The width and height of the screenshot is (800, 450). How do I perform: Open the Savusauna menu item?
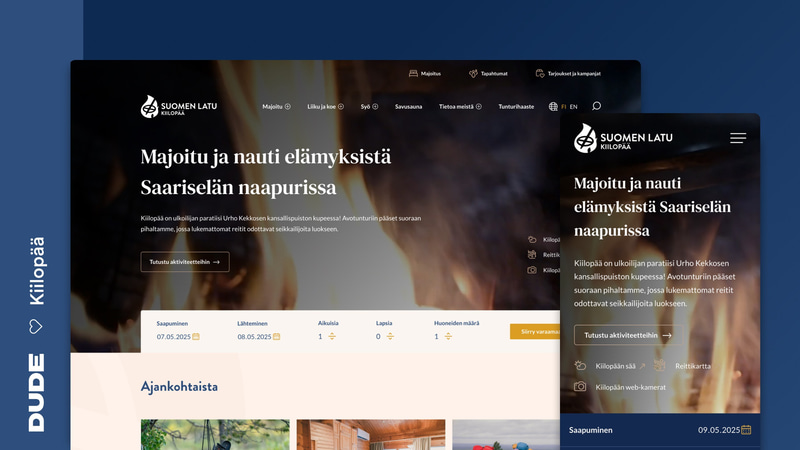point(408,107)
